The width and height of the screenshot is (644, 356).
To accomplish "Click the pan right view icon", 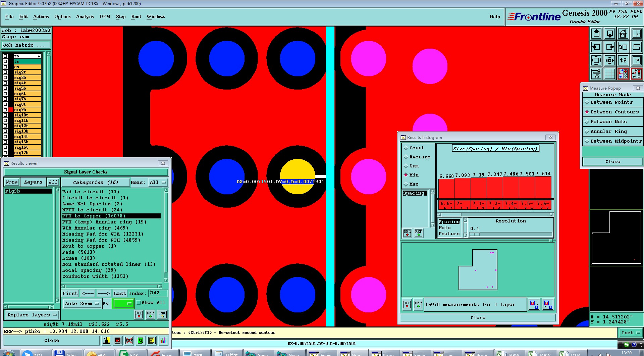I will coord(610,47).
